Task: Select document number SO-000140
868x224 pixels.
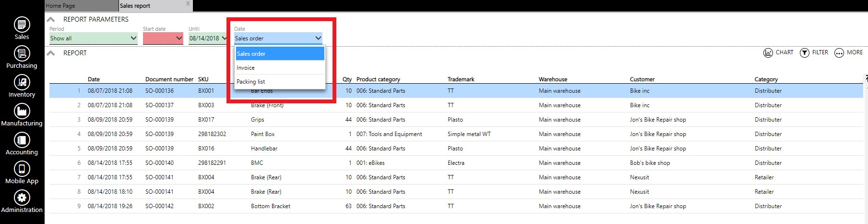Action: coord(159,163)
